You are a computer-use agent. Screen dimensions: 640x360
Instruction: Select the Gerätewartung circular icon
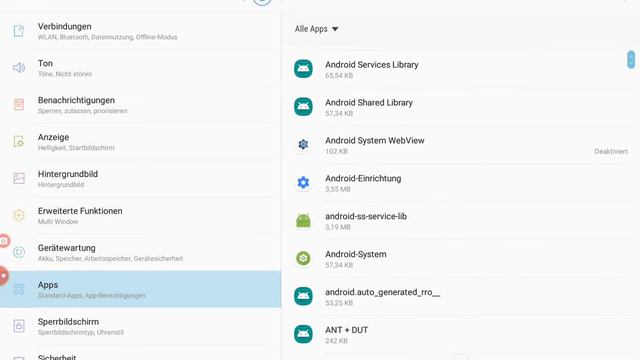(19, 252)
